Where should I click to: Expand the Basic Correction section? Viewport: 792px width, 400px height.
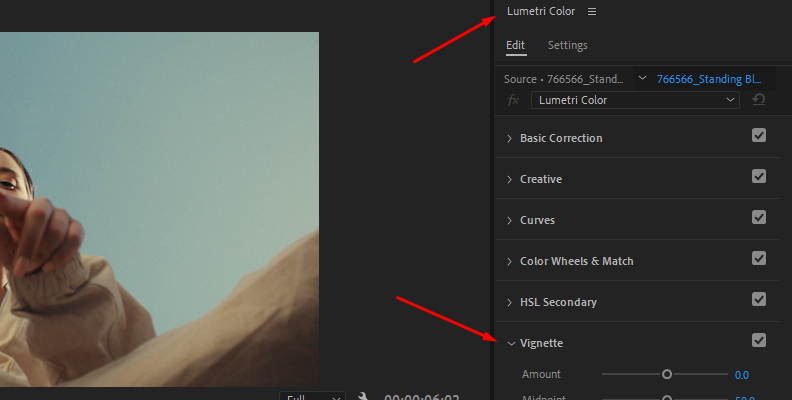click(x=510, y=138)
